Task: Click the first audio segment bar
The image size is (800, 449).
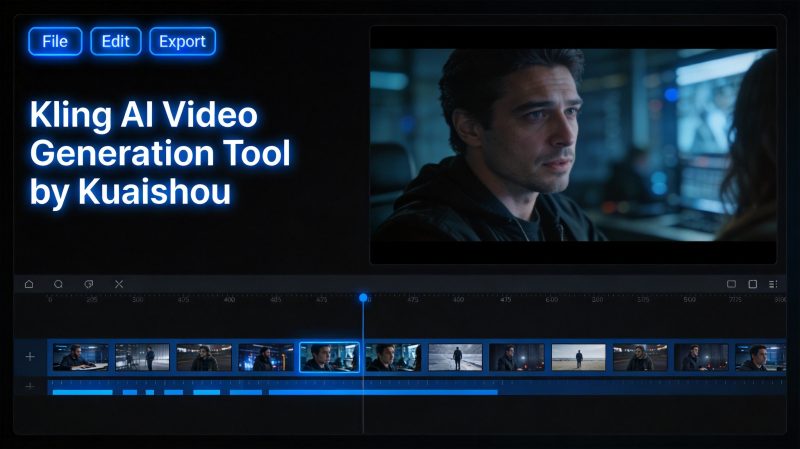Action: [x=83, y=392]
